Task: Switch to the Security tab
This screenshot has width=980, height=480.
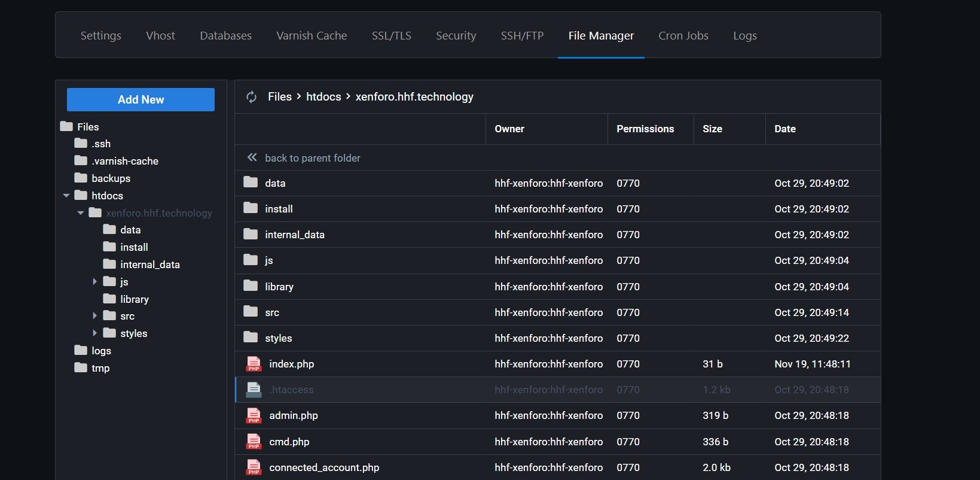Action: click(x=456, y=35)
